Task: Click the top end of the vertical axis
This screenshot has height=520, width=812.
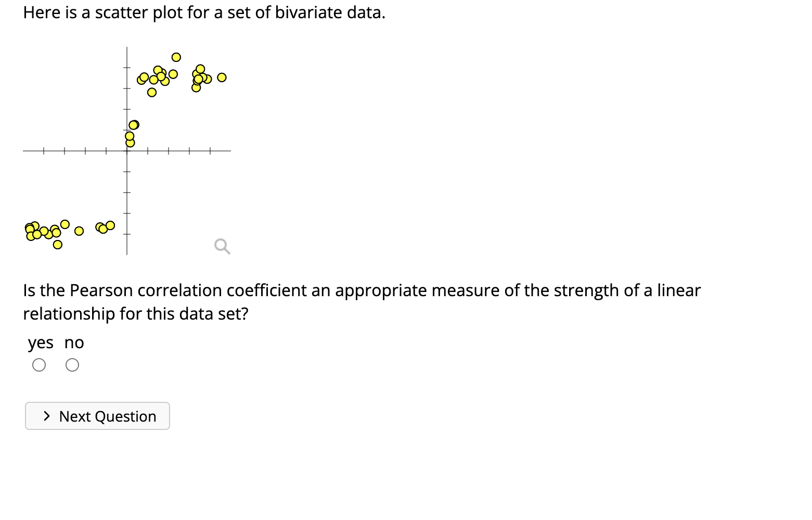Action: coord(127,48)
